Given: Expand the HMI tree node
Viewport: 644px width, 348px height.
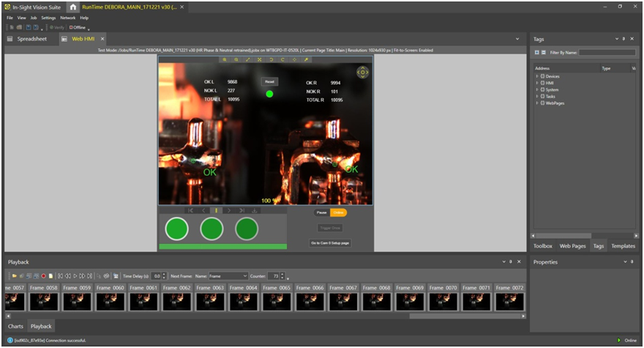Looking at the screenshot, I should (537, 83).
